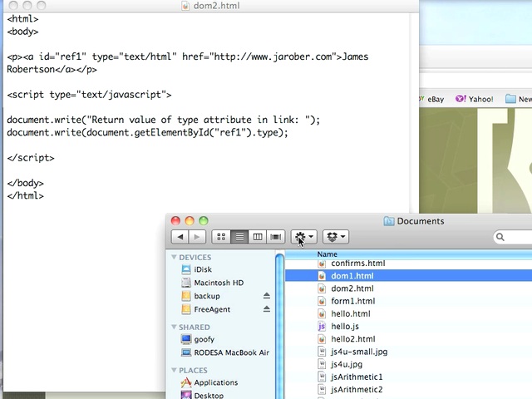
Task: Open Yahoo! bookmark in browser window
Action: pyautogui.click(x=474, y=99)
